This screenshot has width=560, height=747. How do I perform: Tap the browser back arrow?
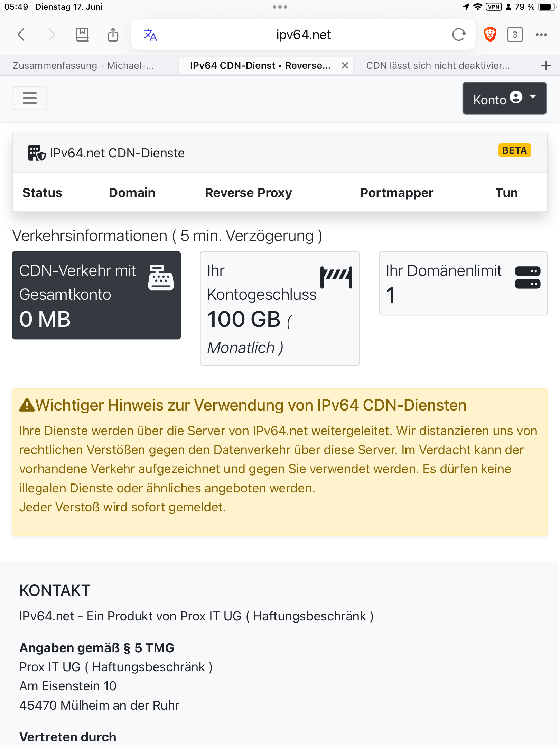21,35
